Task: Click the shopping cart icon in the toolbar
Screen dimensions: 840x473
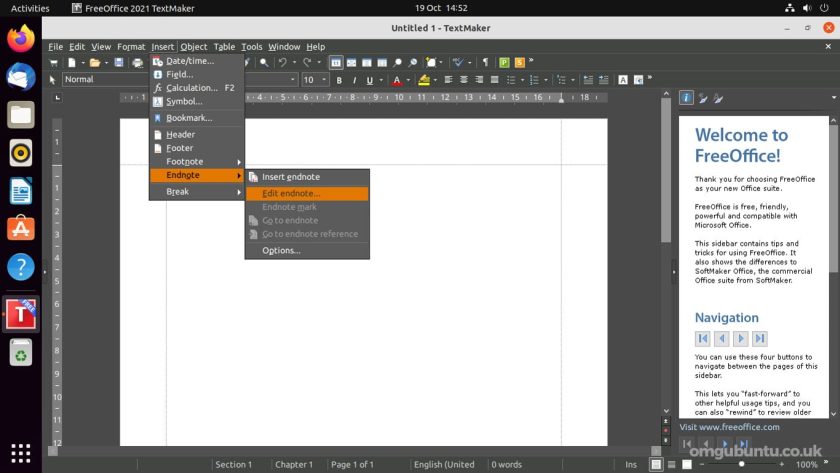Action: [54, 63]
